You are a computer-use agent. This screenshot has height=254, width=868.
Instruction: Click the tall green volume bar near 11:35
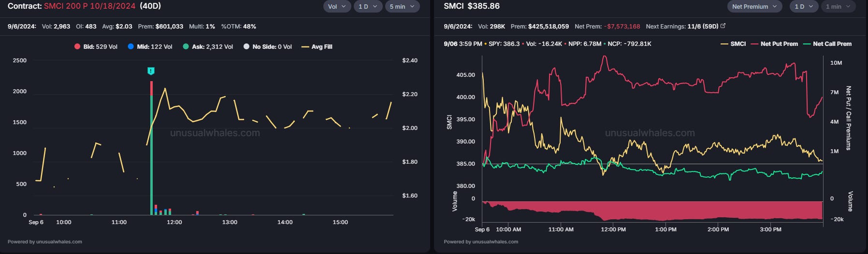151,155
